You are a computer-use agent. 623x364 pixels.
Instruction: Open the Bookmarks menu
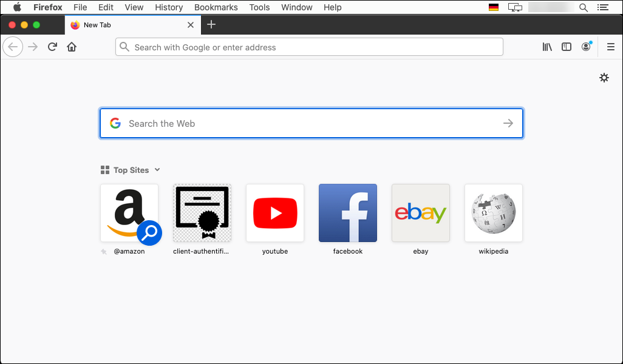[x=216, y=7]
